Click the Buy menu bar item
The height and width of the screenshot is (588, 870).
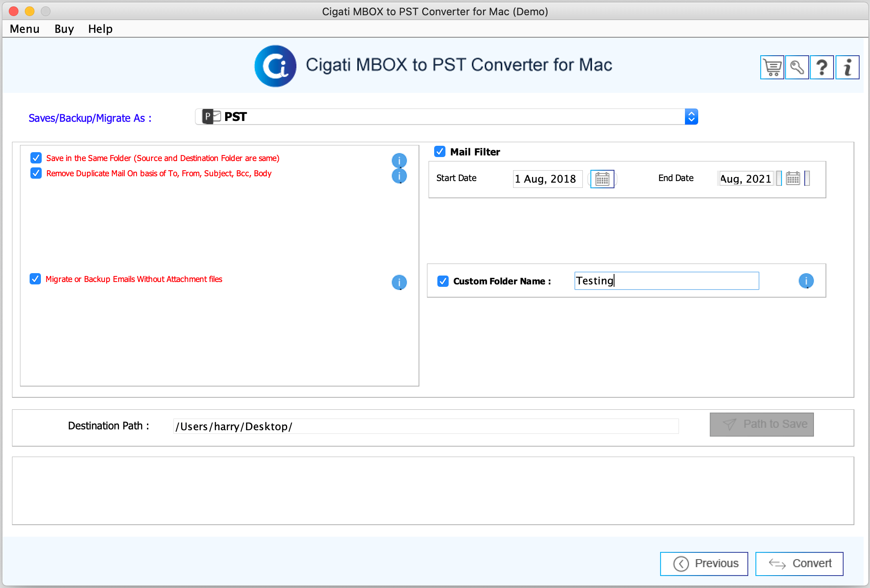64,29
